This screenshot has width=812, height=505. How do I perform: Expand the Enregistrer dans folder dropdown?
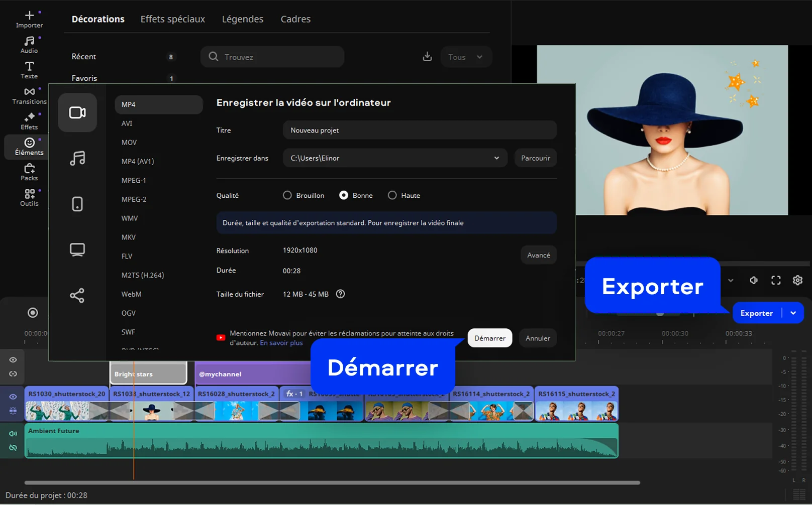click(x=496, y=158)
